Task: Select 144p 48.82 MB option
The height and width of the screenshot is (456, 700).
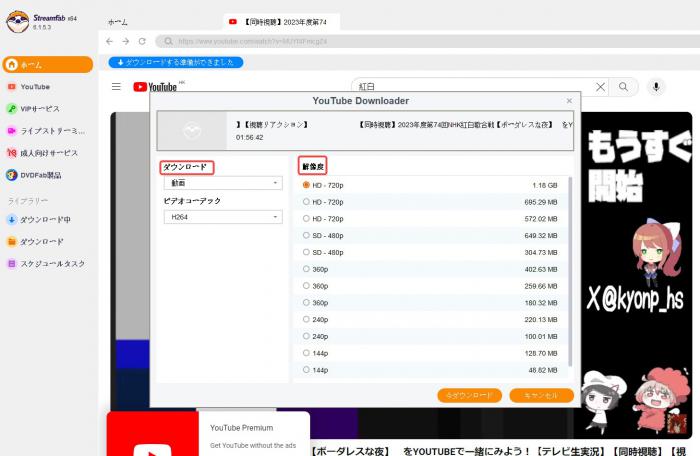Action: 430,370
